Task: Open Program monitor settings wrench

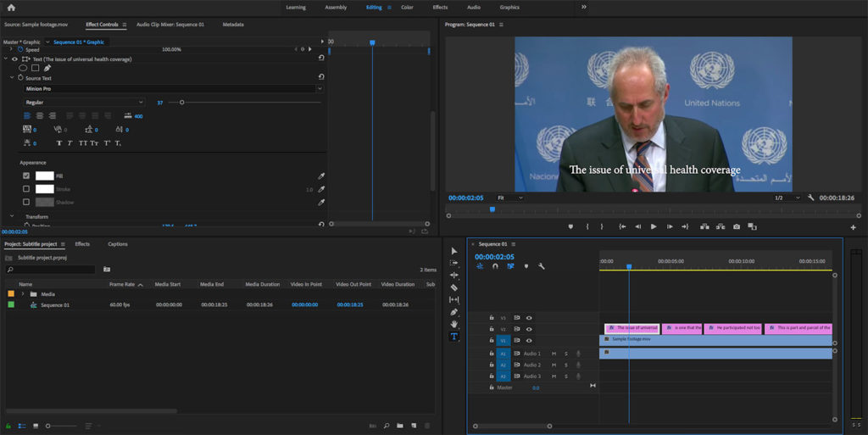Action: 811,198
